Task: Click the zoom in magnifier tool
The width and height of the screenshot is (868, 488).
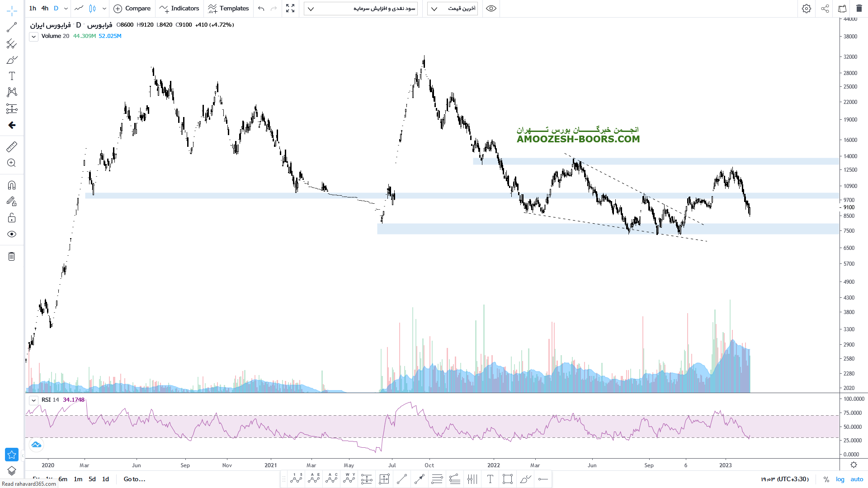Action: coord(12,163)
